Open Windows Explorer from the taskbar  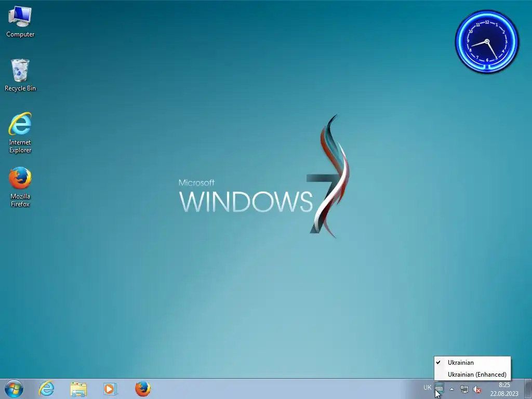tap(78, 389)
